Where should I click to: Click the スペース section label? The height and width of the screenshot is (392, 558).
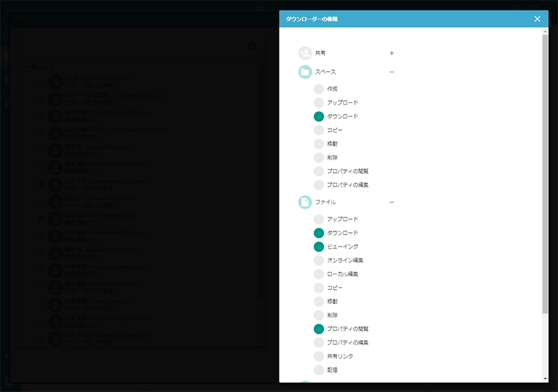pyautogui.click(x=325, y=72)
